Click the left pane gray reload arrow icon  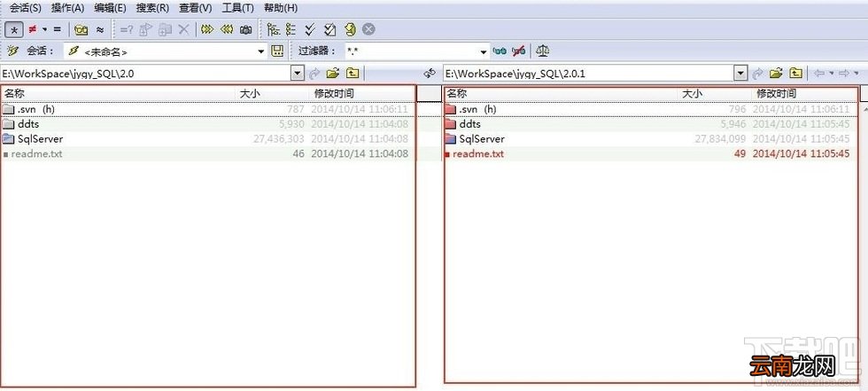(314, 73)
